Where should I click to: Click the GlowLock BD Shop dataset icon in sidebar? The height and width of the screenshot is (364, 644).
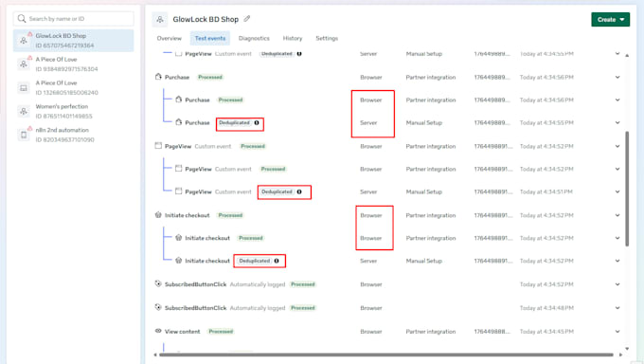24,41
